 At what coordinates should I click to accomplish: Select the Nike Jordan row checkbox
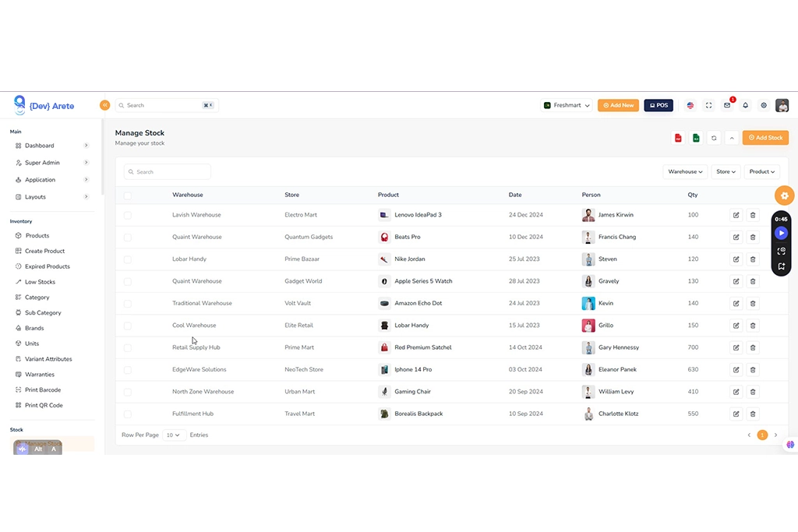tap(127, 259)
